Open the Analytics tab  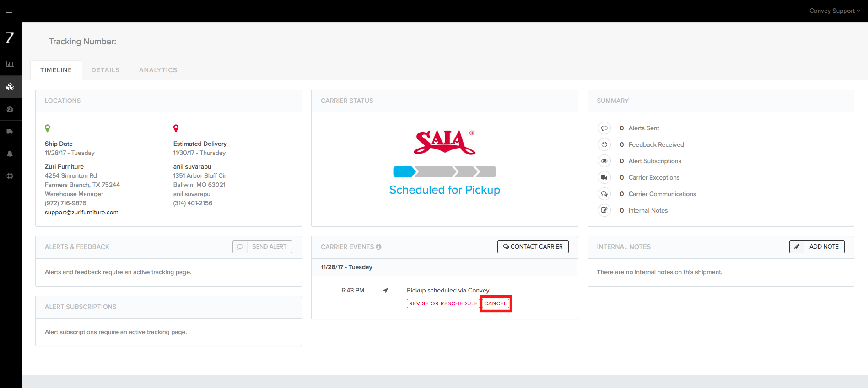[158, 70]
